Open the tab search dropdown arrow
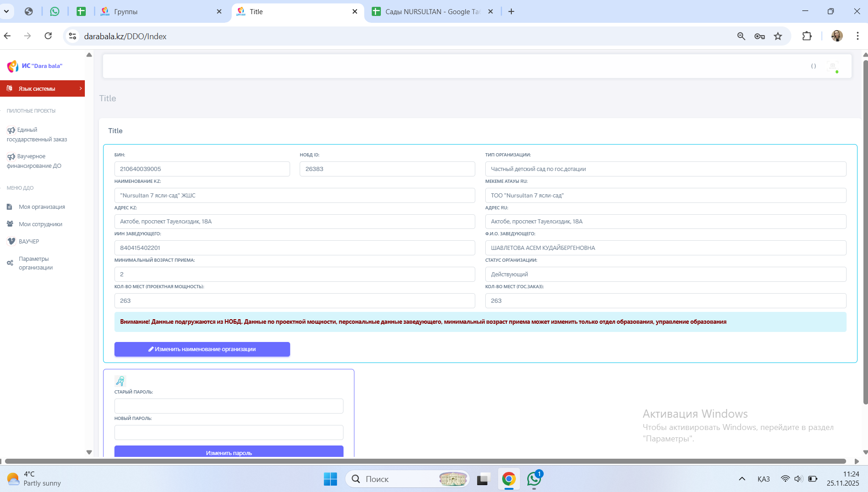The height and width of the screenshot is (492, 868). tap(6, 11)
